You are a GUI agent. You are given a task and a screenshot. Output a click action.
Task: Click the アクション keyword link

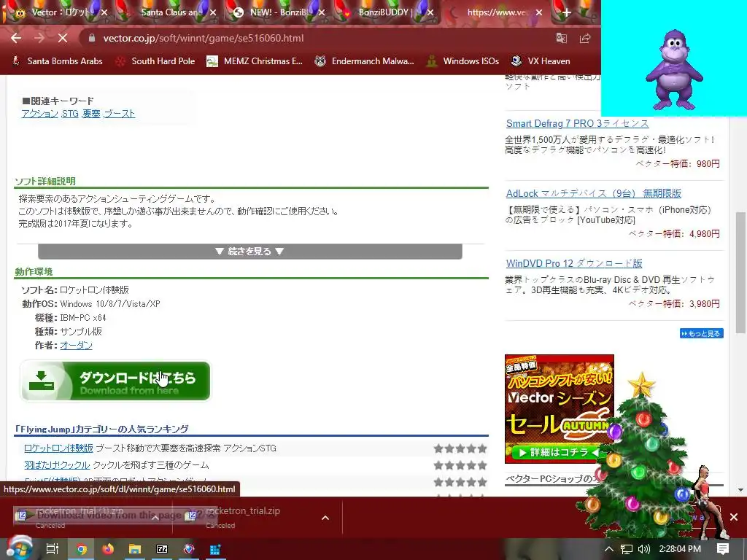39,114
